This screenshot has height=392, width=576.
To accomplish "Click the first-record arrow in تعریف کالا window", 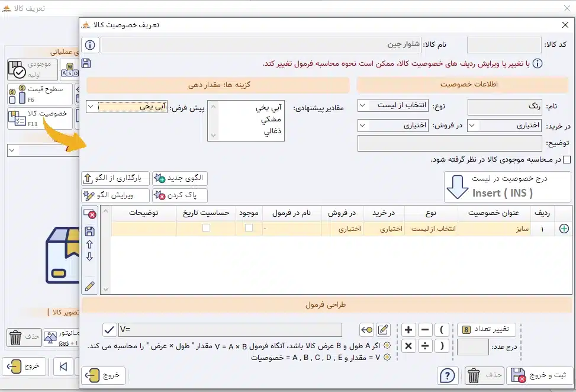I will (x=63, y=367).
